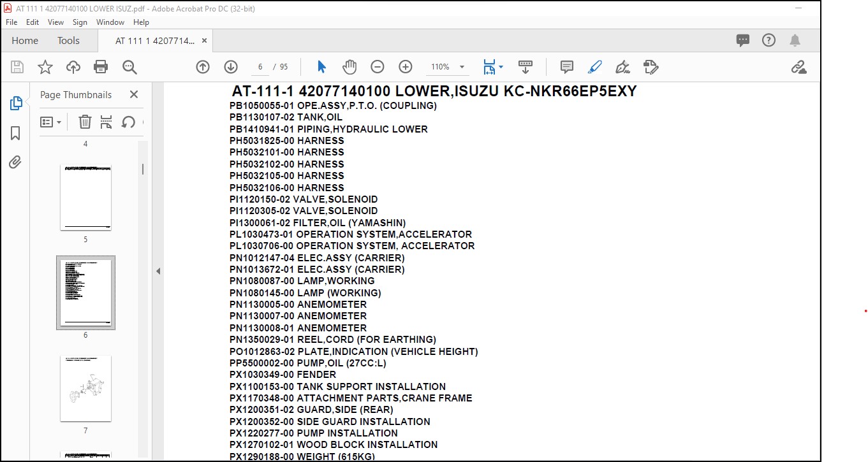Click text PN1130005-00 ANEMOMETER
868x462 pixels.
click(298, 305)
